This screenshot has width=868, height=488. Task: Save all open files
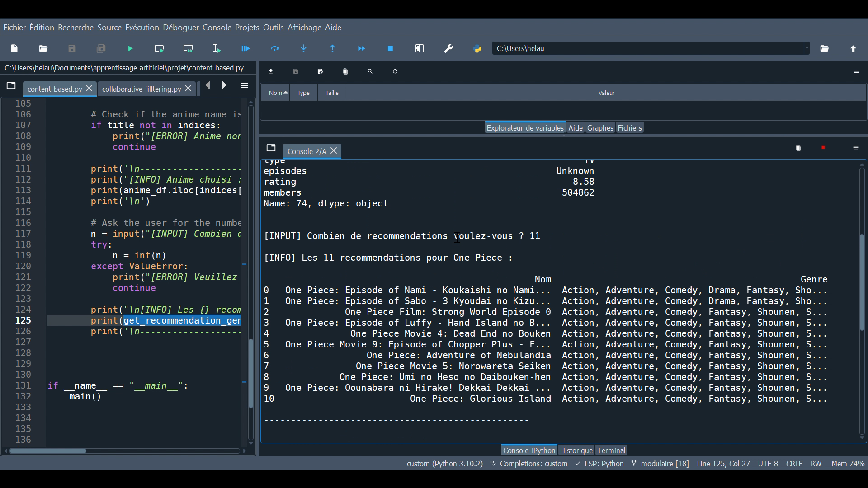click(x=101, y=48)
